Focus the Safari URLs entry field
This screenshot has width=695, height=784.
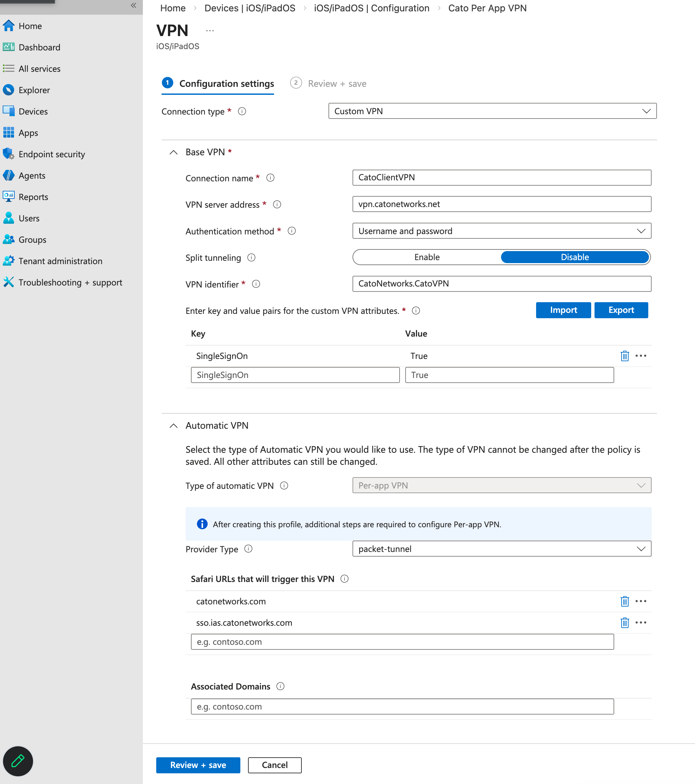tap(402, 642)
